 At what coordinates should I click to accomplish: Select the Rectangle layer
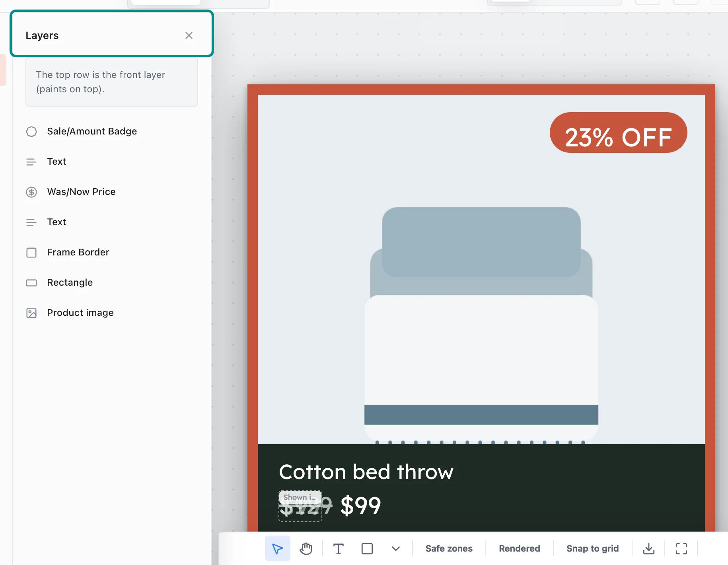point(111,282)
